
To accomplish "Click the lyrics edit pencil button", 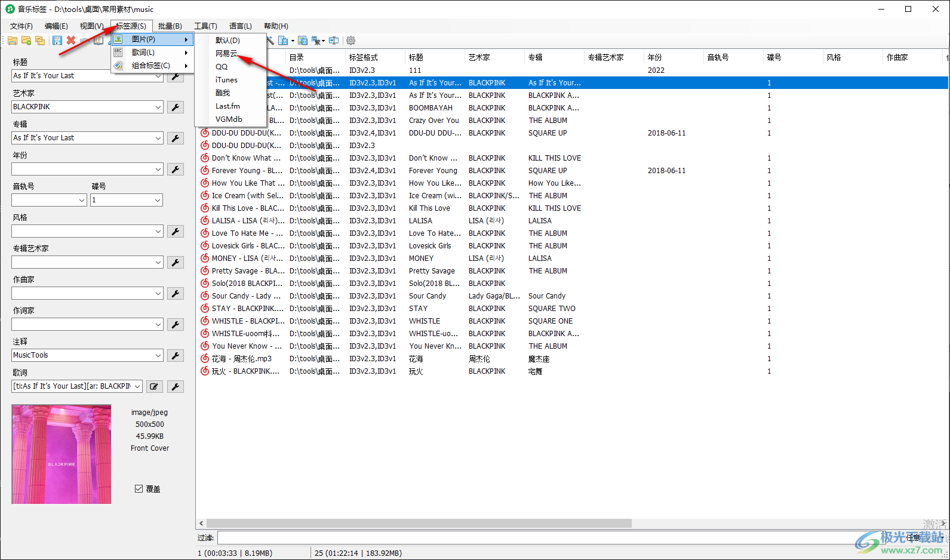I will point(154,387).
